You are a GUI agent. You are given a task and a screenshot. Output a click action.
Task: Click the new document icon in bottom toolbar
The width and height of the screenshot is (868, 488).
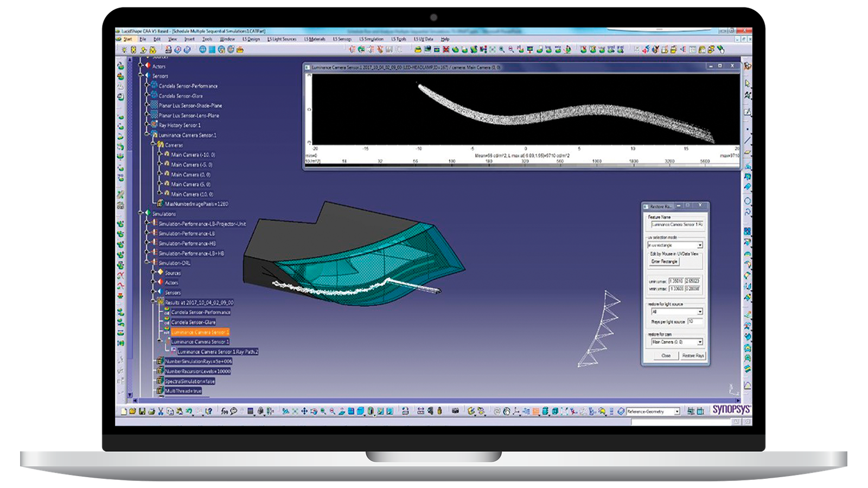click(124, 412)
